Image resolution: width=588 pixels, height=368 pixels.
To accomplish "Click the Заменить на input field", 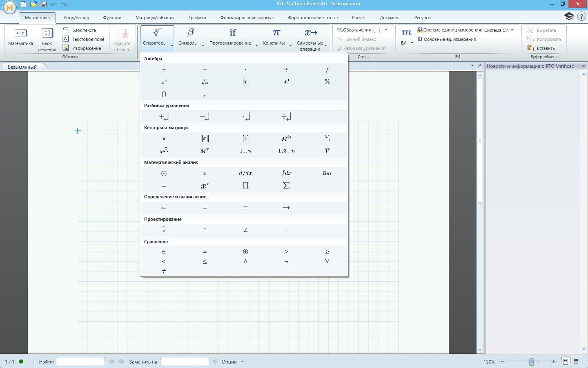I will [185, 362].
